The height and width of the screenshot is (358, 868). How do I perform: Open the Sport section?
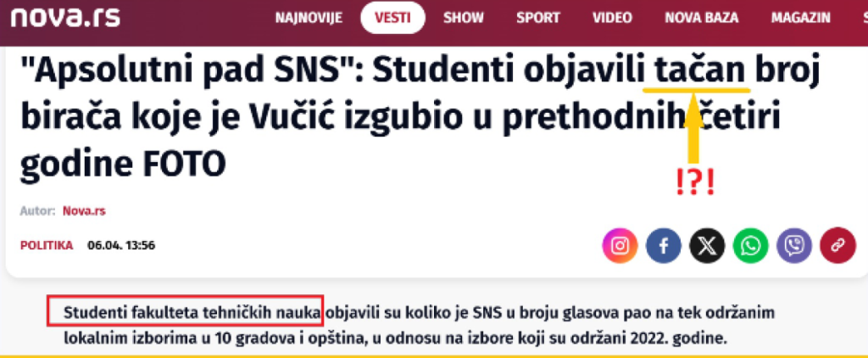(x=538, y=18)
